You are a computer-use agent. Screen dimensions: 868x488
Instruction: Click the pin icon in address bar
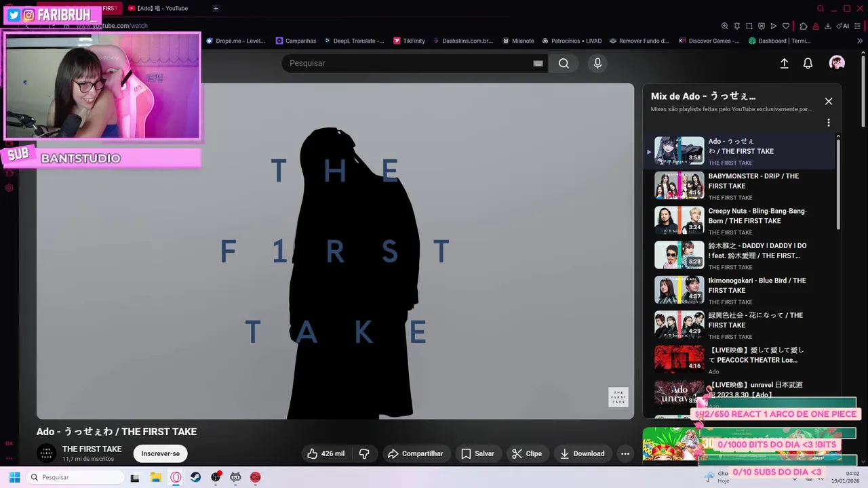click(x=737, y=26)
